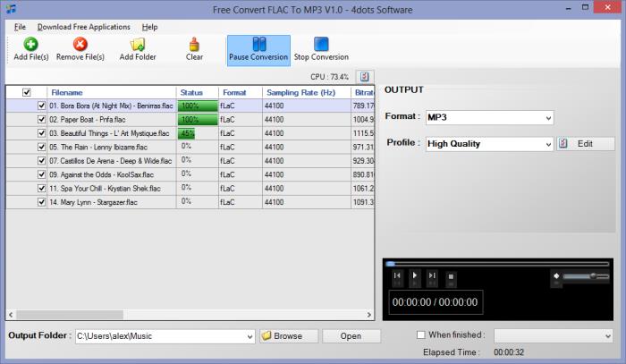Play audio in the preview player
Viewport: 626px width, 364px height.
(415, 276)
